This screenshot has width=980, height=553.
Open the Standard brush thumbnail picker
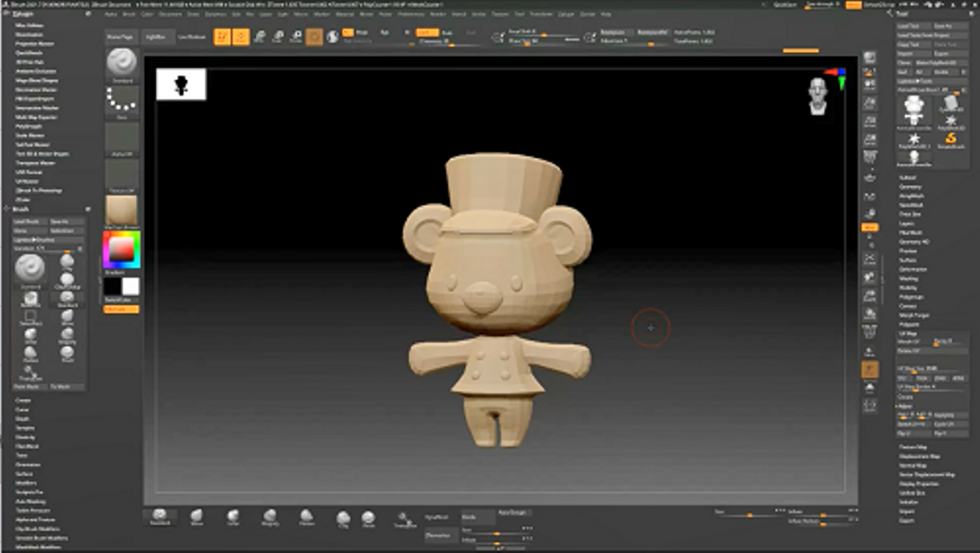click(122, 64)
